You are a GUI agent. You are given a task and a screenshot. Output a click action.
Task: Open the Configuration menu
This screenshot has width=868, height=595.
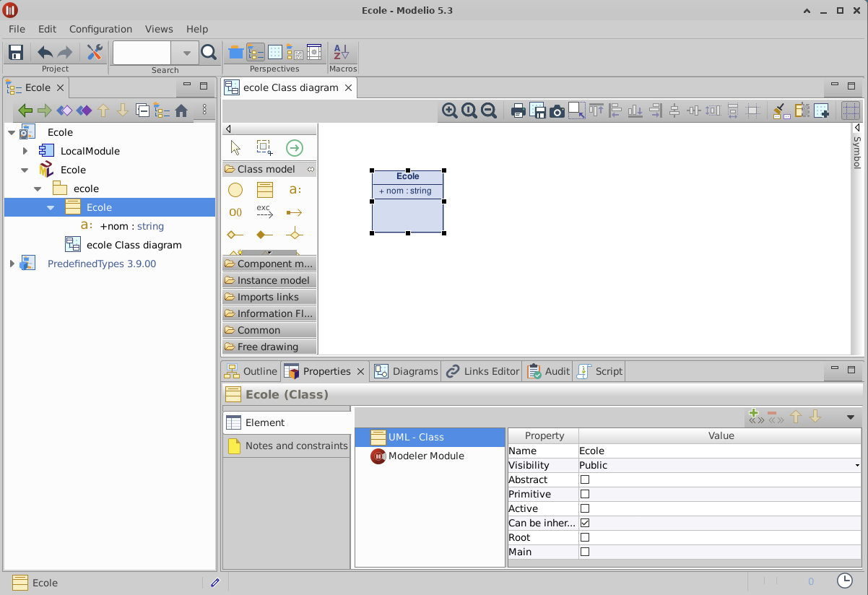100,29
